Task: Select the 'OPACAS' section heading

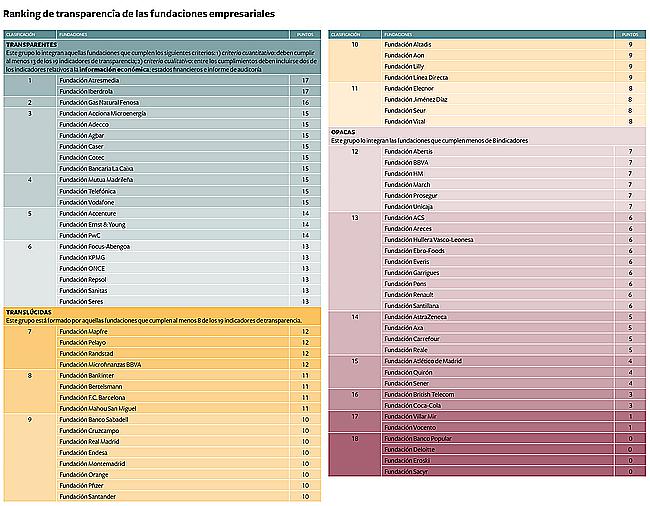Action: pyautogui.click(x=343, y=132)
